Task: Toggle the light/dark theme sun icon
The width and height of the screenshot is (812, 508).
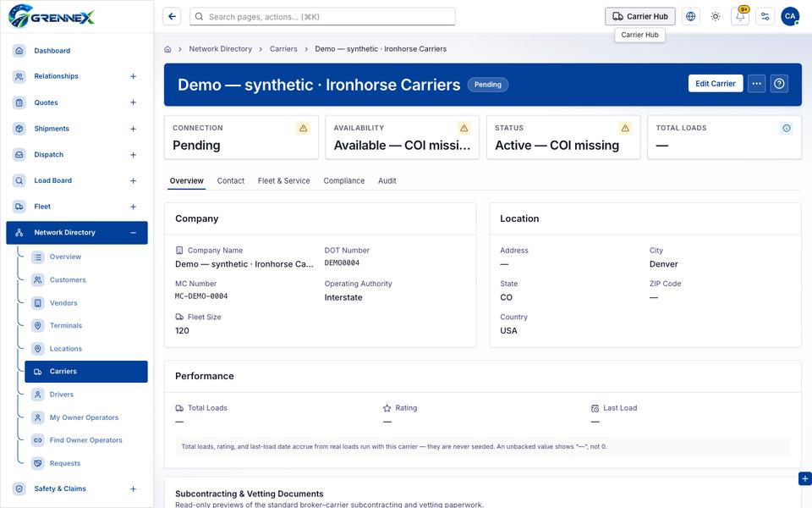Action: coord(716,17)
